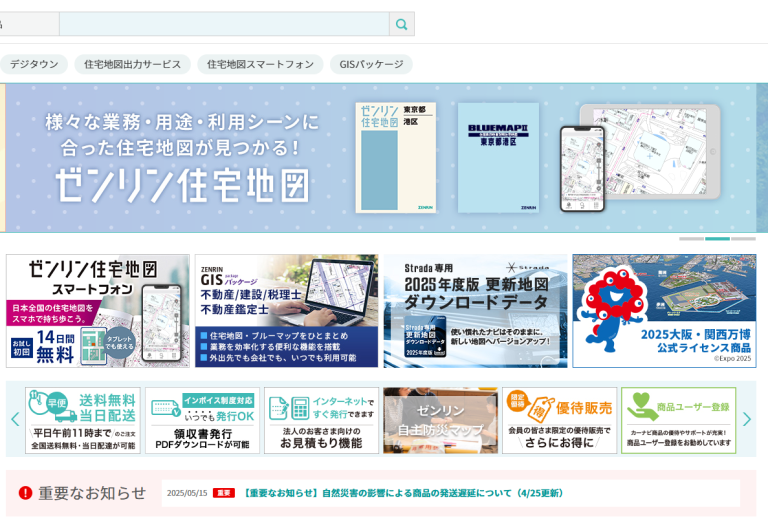Open the お見積もり機能 card
Screen dimensions: 768x521
(x=321, y=421)
